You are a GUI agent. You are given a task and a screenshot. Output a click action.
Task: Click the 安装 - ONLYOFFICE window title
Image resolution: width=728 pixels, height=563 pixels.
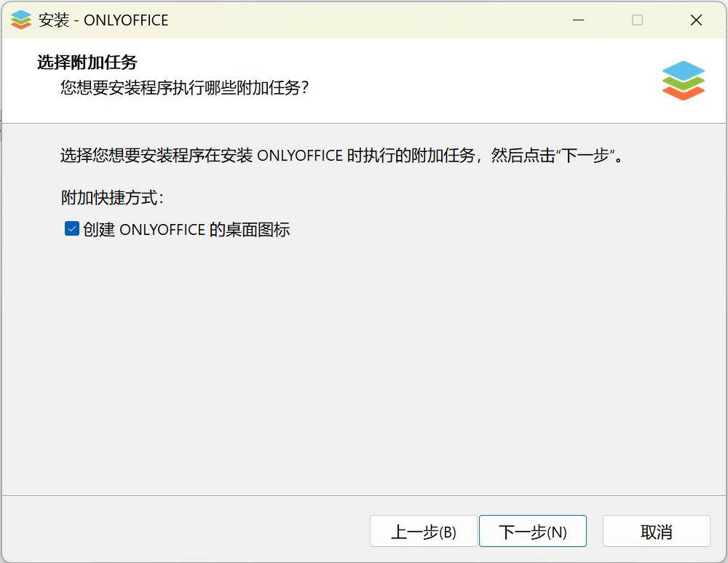(103, 20)
